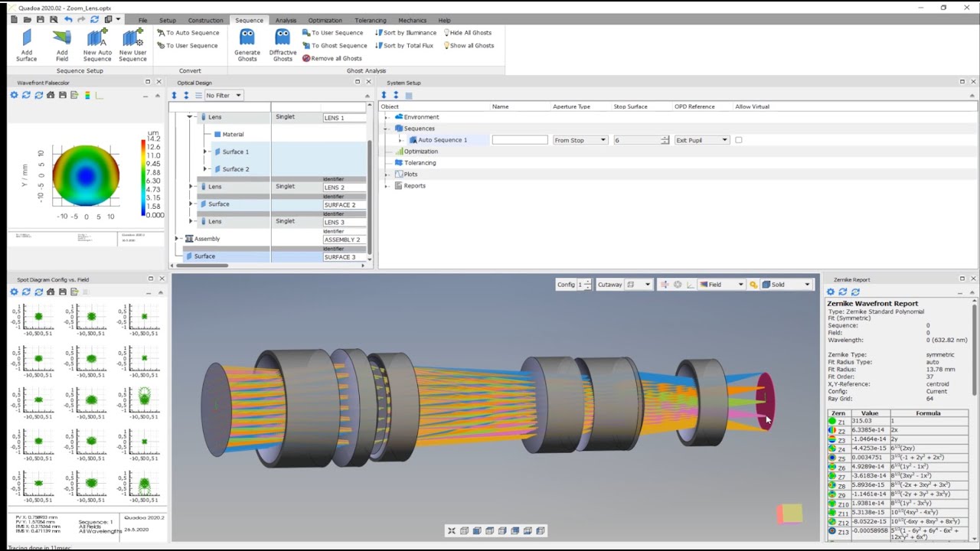Click home icon in Wavefront Falsecolor toolbar

(x=51, y=95)
